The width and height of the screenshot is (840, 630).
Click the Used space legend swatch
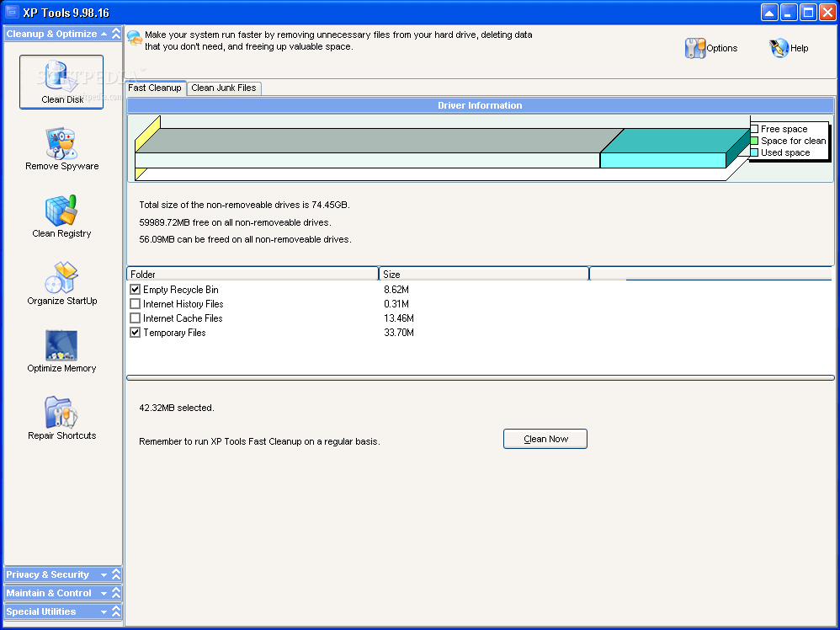click(x=754, y=152)
